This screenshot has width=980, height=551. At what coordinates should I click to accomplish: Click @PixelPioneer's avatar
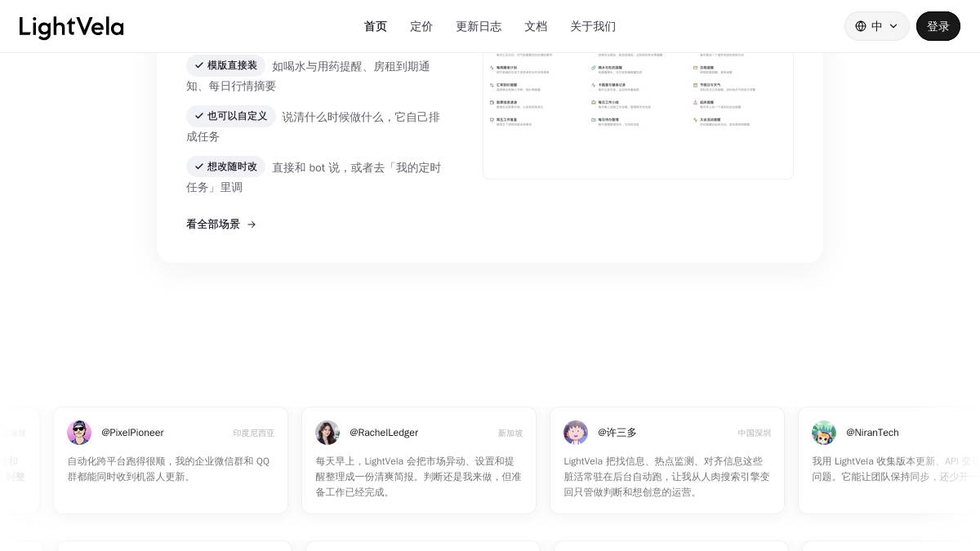[x=79, y=433]
